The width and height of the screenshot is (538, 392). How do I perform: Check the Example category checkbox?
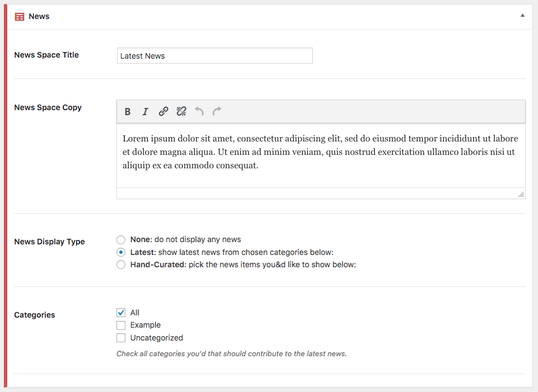point(121,325)
